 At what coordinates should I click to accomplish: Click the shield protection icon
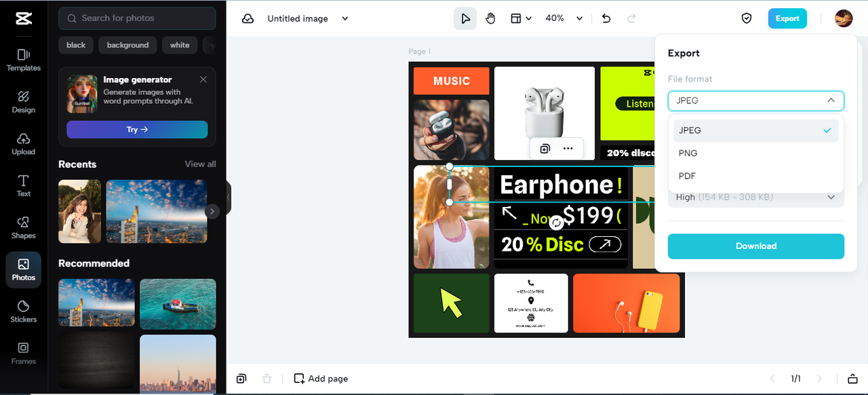[747, 18]
